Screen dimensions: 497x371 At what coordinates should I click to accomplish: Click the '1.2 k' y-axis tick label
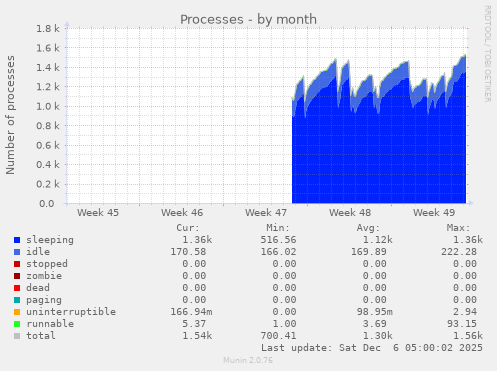48,87
